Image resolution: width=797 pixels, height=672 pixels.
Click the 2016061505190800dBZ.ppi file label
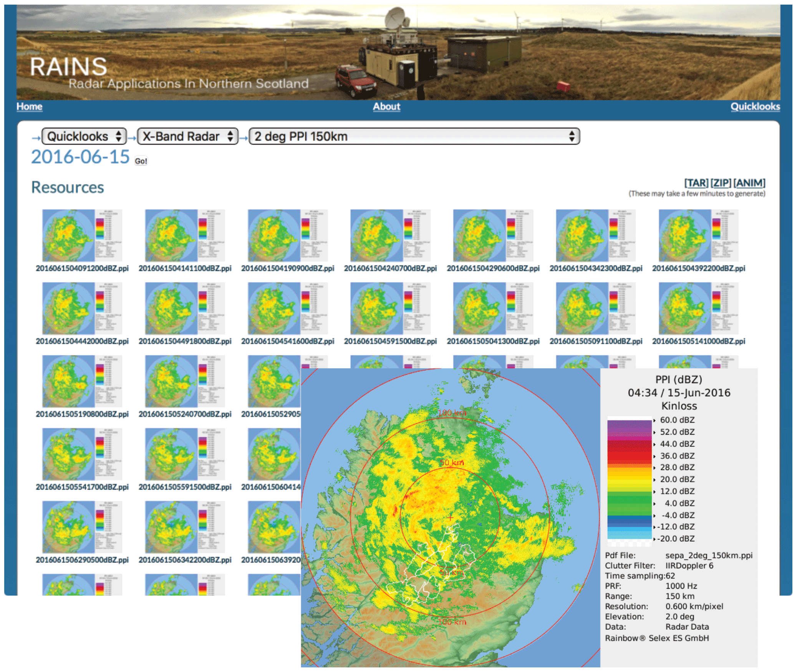coord(82,414)
